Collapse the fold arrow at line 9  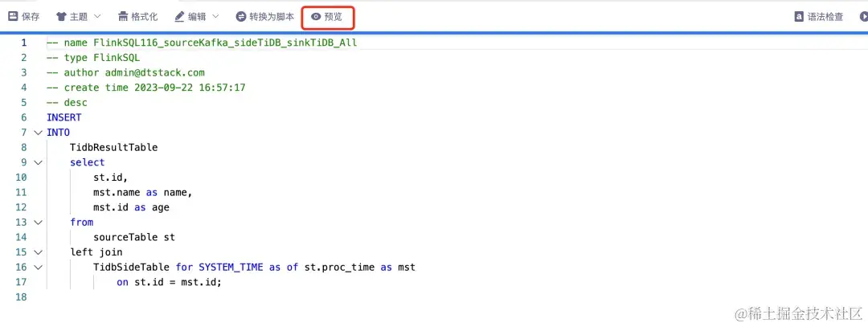point(38,162)
